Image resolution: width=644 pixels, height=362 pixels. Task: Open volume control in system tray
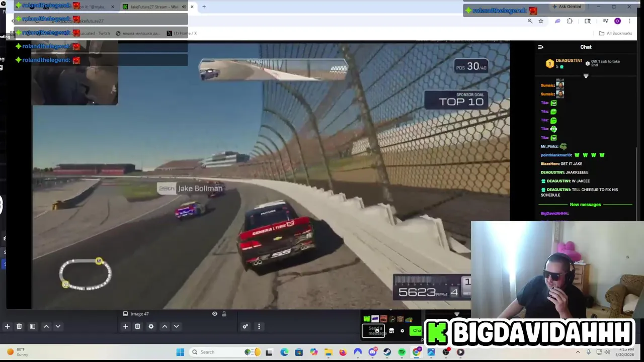pos(607,352)
